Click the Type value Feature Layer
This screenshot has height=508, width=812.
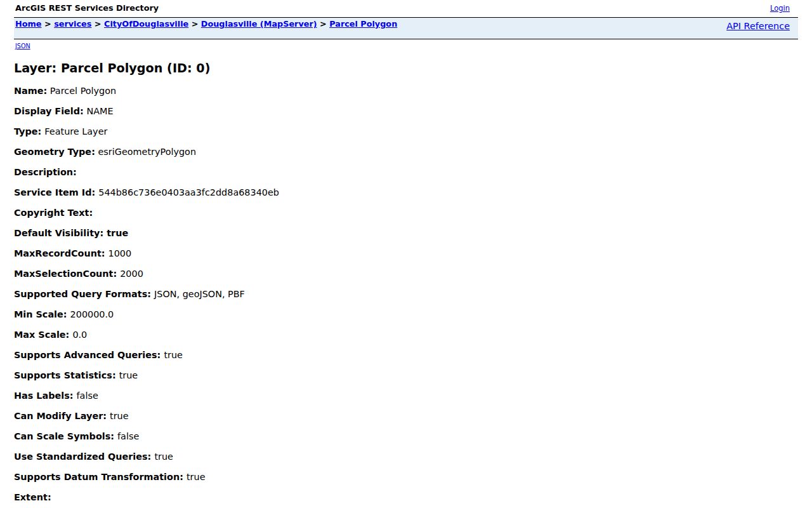tap(76, 131)
